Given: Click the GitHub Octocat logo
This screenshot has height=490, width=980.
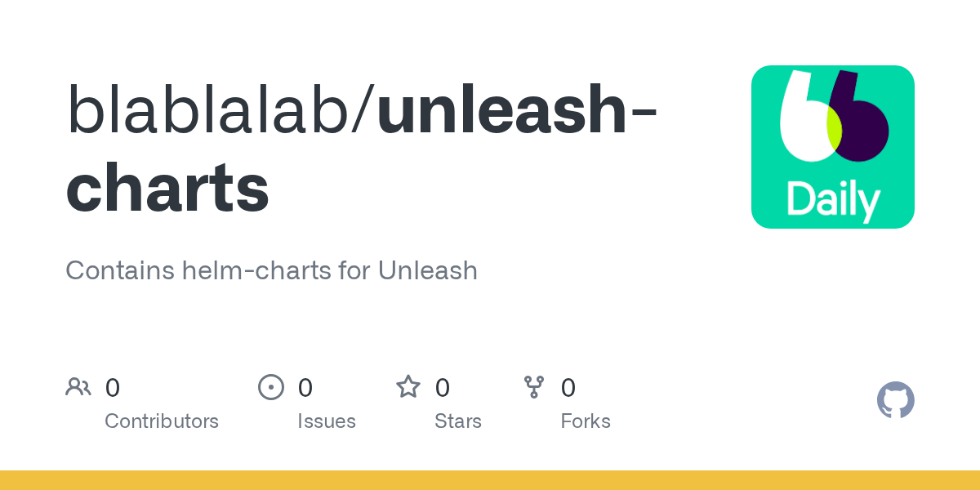Looking at the screenshot, I should pos(895,400).
